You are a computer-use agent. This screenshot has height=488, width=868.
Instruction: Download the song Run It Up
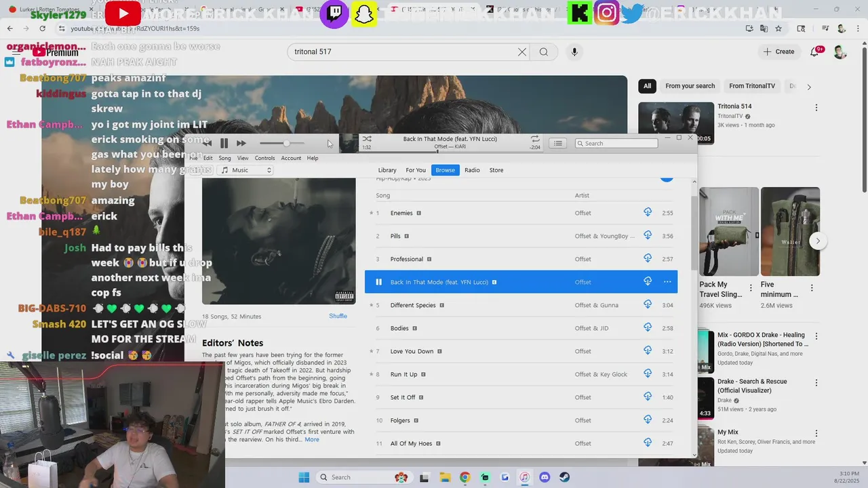pos(648,373)
